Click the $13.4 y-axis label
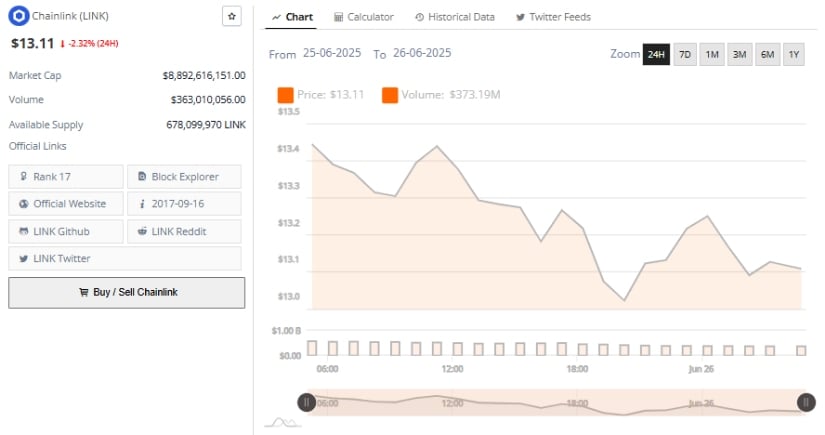The width and height of the screenshot is (825, 435). click(x=288, y=149)
